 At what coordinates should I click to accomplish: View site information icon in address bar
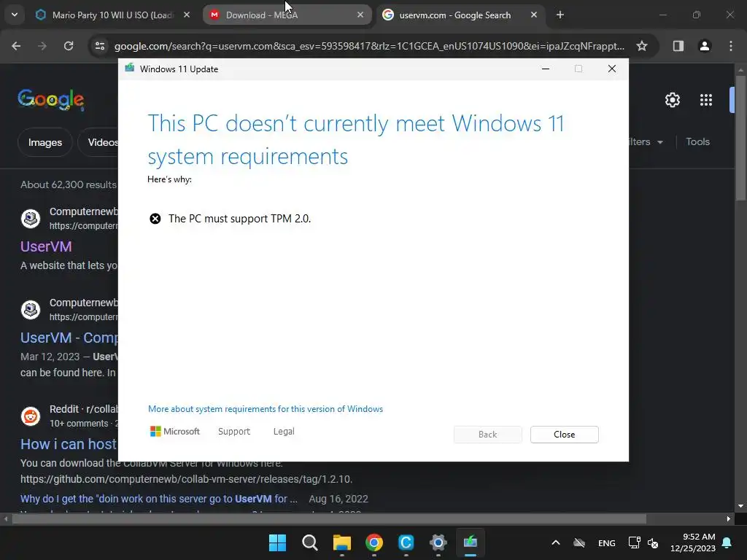point(99,46)
